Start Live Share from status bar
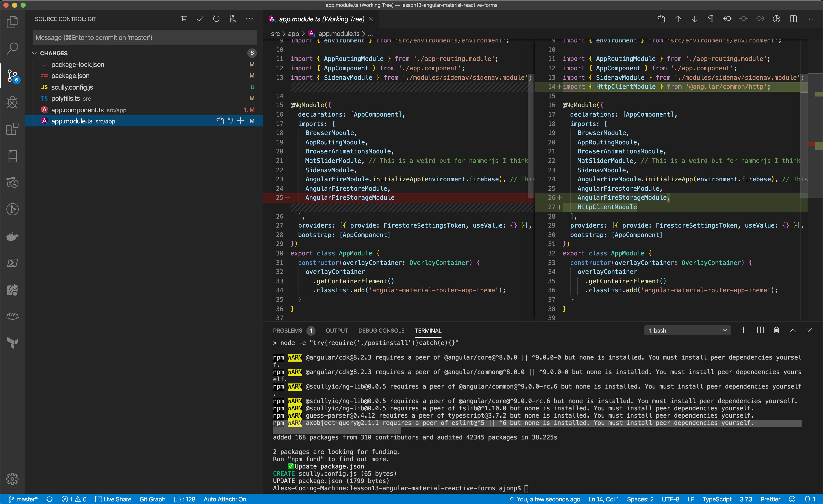The width and height of the screenshot is (823, 504). point(113,499)
